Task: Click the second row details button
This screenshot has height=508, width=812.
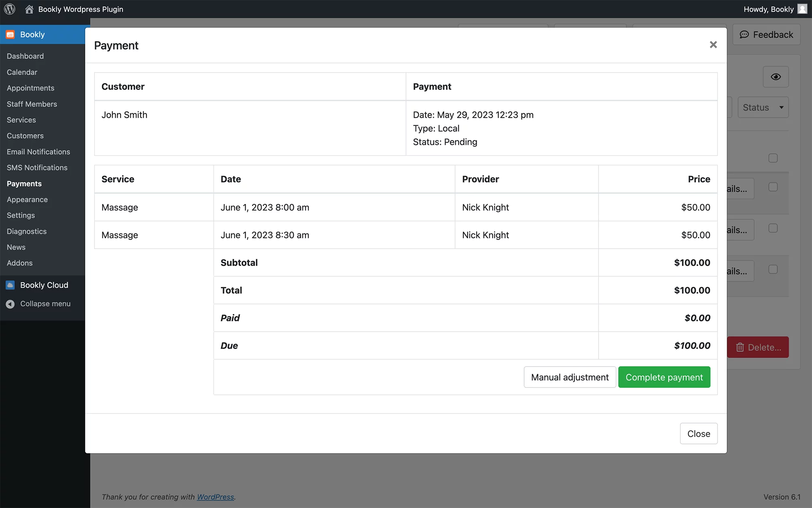Action: click(x=741, y=230)
